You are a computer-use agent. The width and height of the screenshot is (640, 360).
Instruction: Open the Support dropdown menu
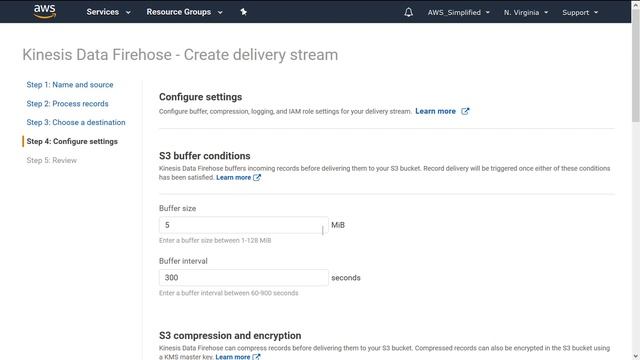click(x=580, y=12)
